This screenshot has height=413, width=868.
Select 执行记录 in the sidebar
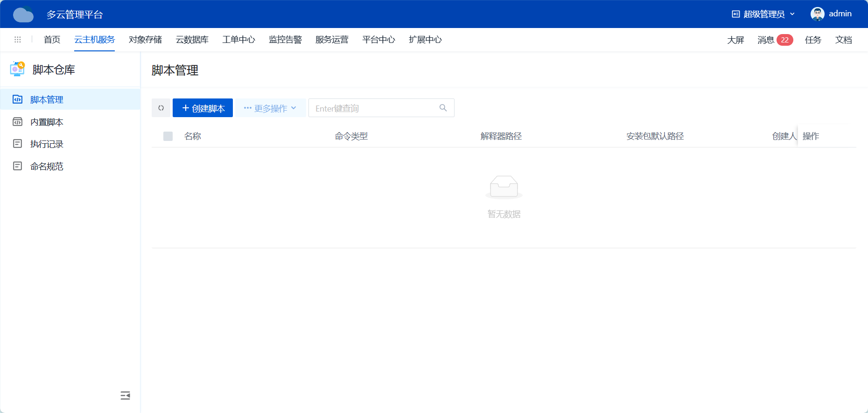[x=70, y=144]
